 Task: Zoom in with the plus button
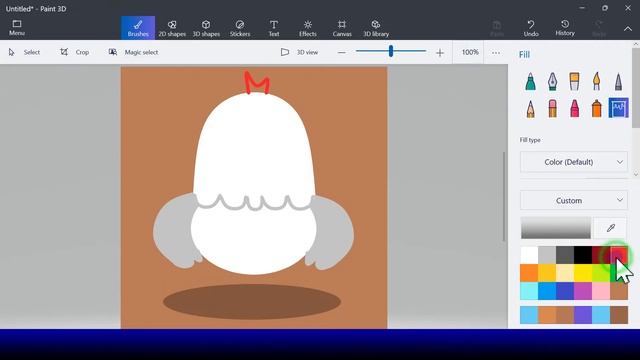440,52
